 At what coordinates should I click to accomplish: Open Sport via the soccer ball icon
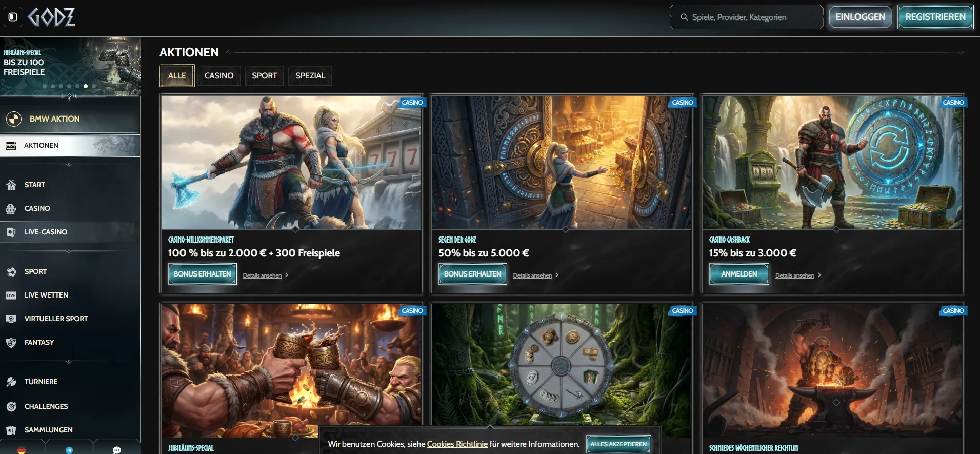pos(11,272)
